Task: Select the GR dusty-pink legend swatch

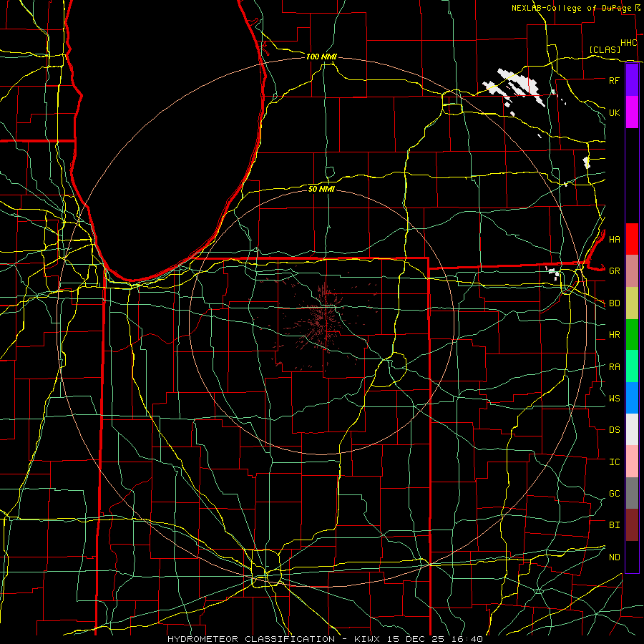Action: coord(632,270)
